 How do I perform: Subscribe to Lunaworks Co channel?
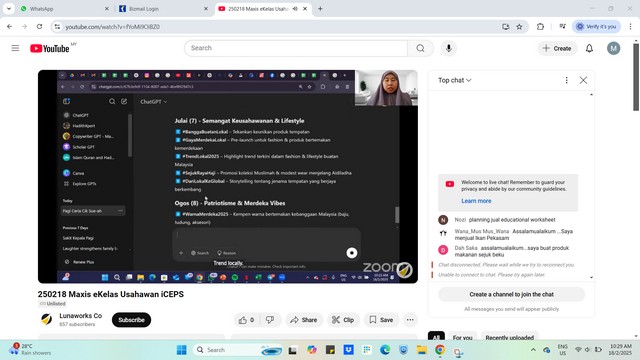(131, 320)
